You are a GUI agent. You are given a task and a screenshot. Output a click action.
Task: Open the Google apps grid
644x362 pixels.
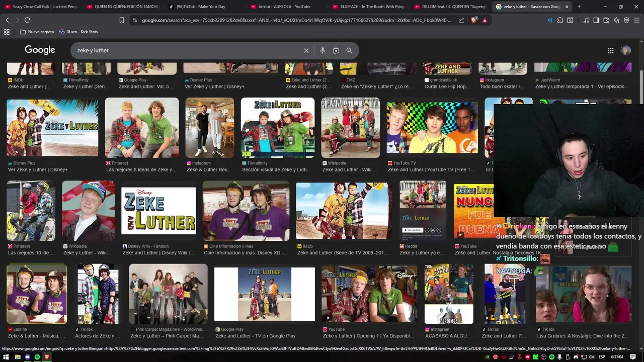610,50
